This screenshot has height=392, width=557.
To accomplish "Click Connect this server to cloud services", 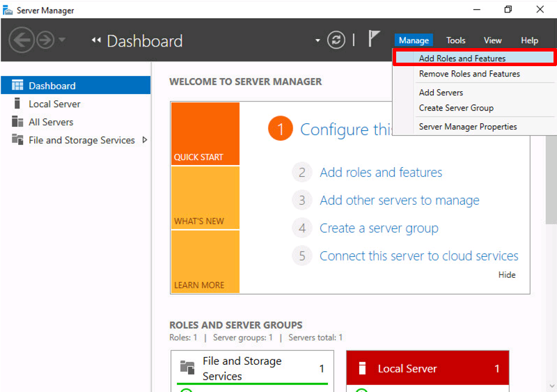I will click(419, 256).
